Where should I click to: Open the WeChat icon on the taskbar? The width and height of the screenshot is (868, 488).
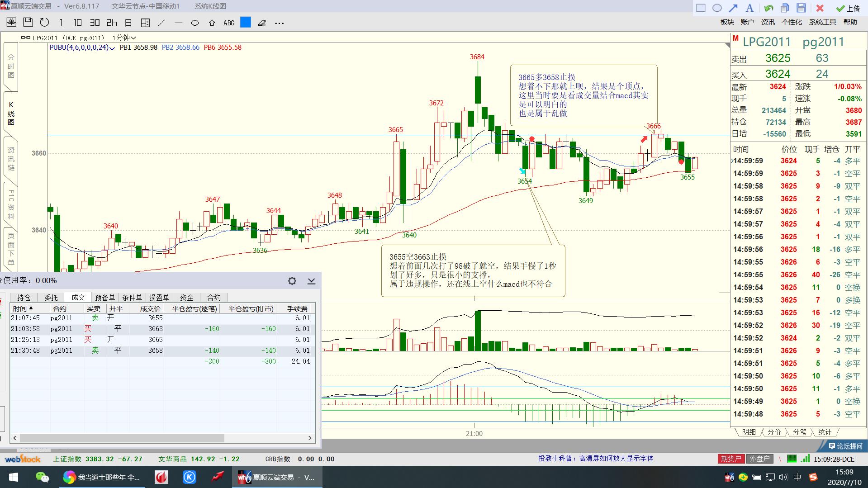coord(42,477)
